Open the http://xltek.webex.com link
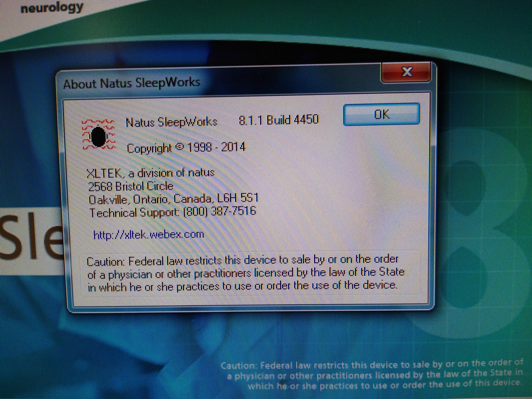This screenshot has width=532, height=399. pos(148,234)
